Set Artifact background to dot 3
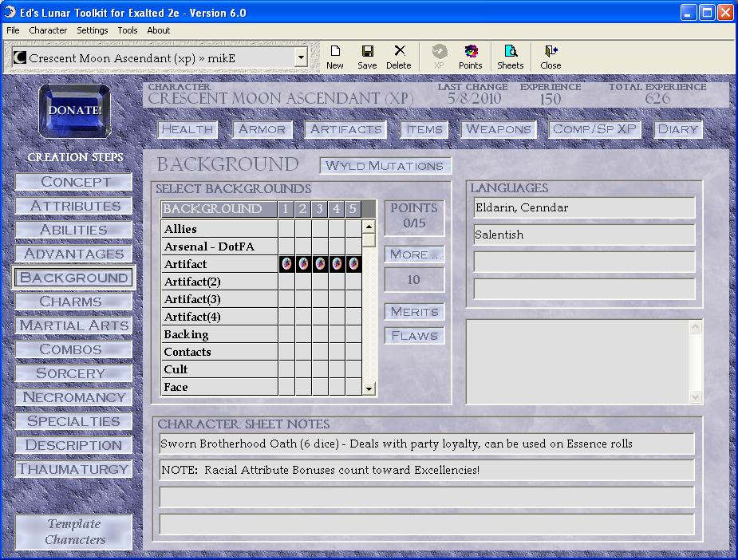 click(x=320, y=264)
